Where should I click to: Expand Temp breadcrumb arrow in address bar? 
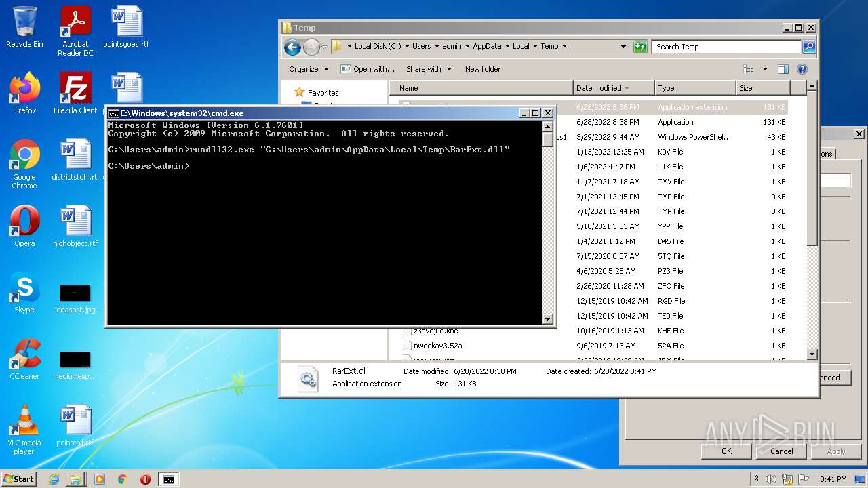(x=564, y=47)
